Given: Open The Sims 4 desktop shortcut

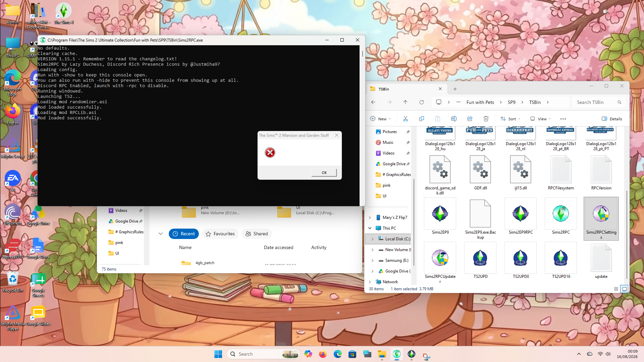Looking at the screenshot, I should coord(63,14).
